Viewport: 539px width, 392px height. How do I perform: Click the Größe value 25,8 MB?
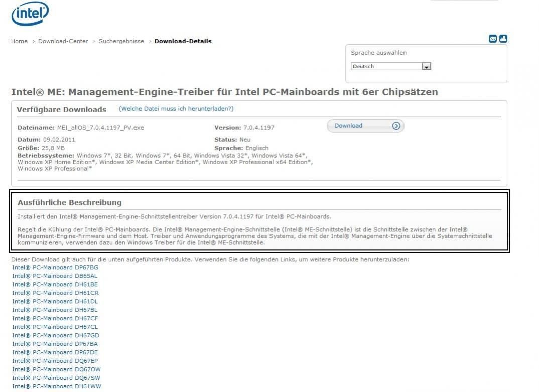[53, 148]
